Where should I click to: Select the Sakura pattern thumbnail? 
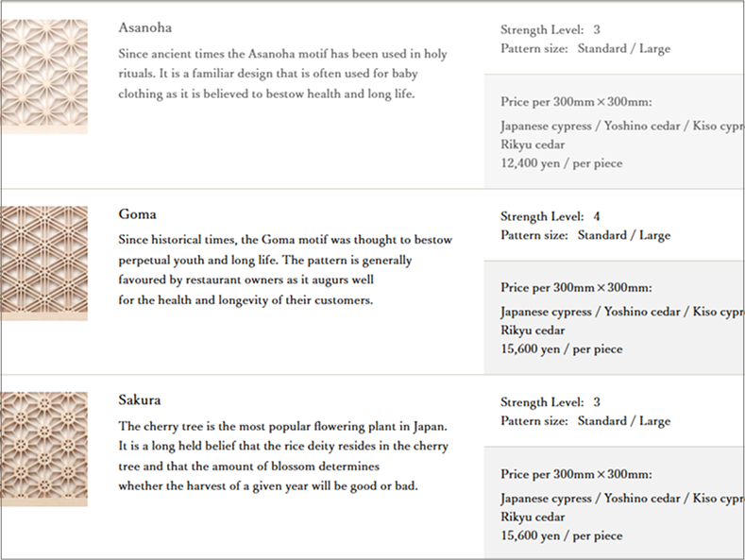click(43, 450)
